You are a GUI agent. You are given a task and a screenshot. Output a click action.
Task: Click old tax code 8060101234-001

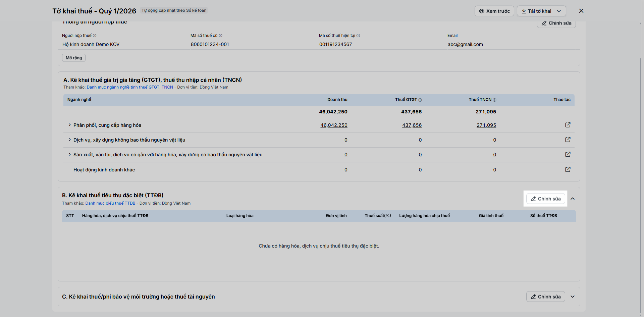tap(210, 44)
